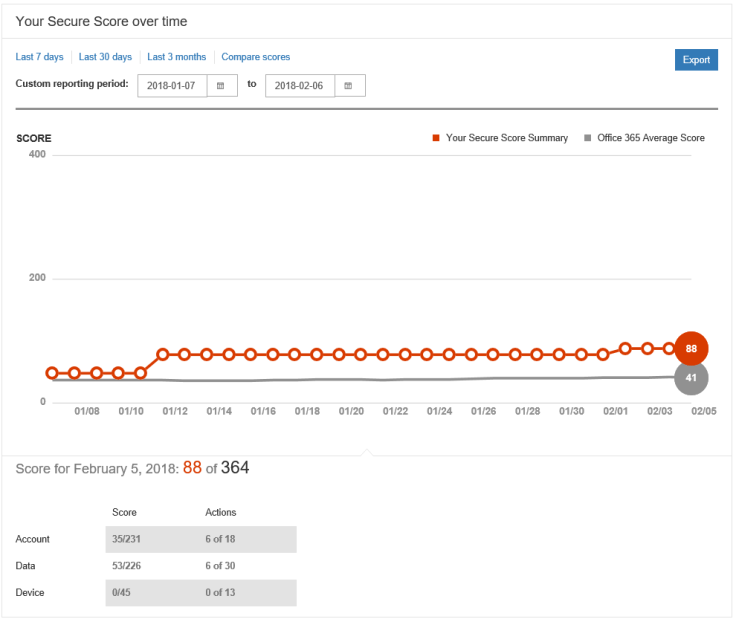The image size is (736, 619).
Task: Click the gray 41 average score bubble
Action: (x=691, y=378)
